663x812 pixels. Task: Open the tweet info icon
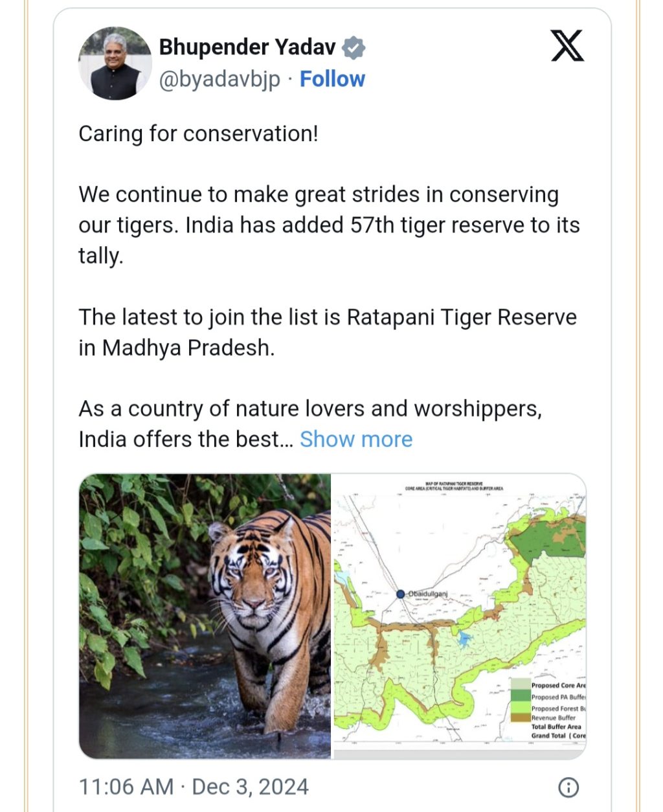click(568, 787)
